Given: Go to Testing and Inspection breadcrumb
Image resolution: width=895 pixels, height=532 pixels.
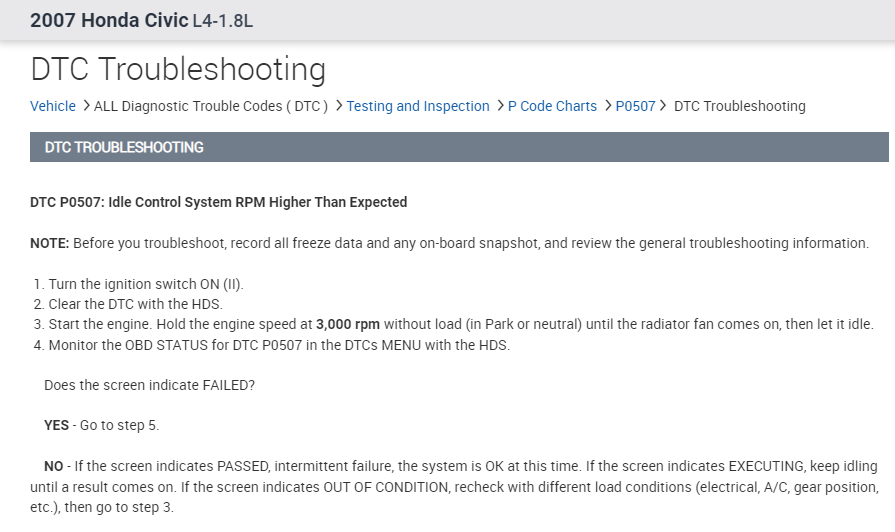Looking at the screenshot, I should point(418,106).
